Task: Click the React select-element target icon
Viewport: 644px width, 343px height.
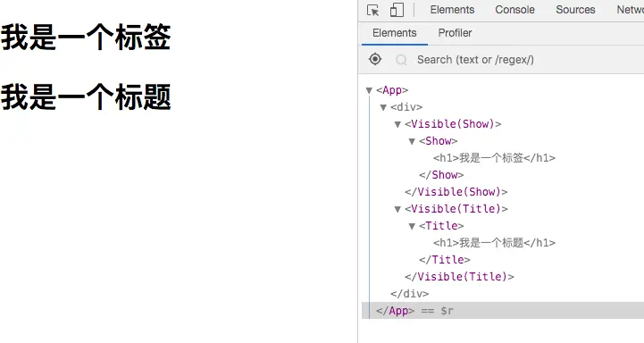Action: pos(375,59)
